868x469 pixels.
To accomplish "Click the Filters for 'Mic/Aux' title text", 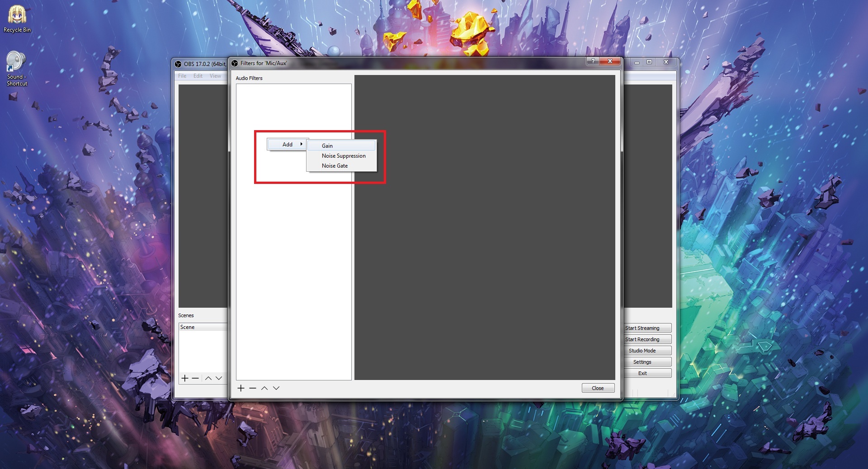I will pos(264,63).
